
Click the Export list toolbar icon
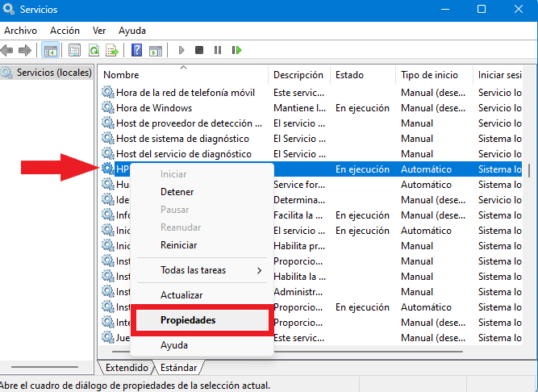(112, 51)
